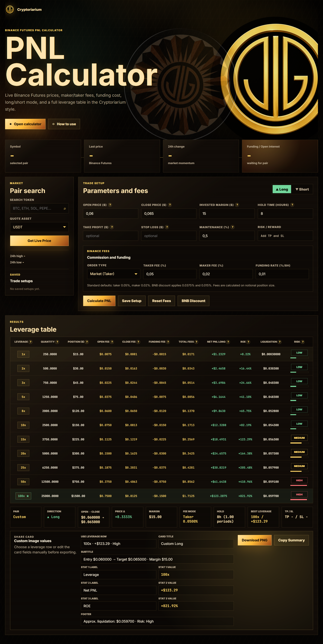
Task: Show help for Position ($) column header
Action: [x=87, y=342]
